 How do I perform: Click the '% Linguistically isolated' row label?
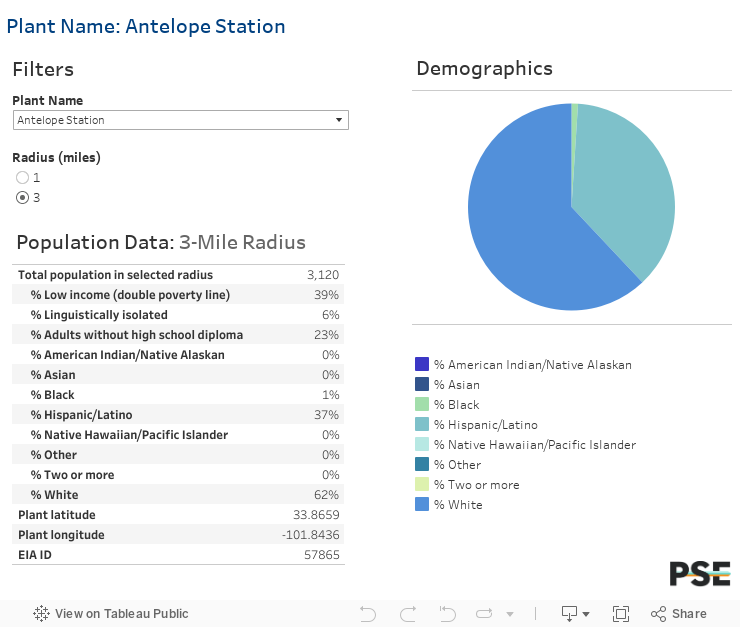[x=99, y=315]
